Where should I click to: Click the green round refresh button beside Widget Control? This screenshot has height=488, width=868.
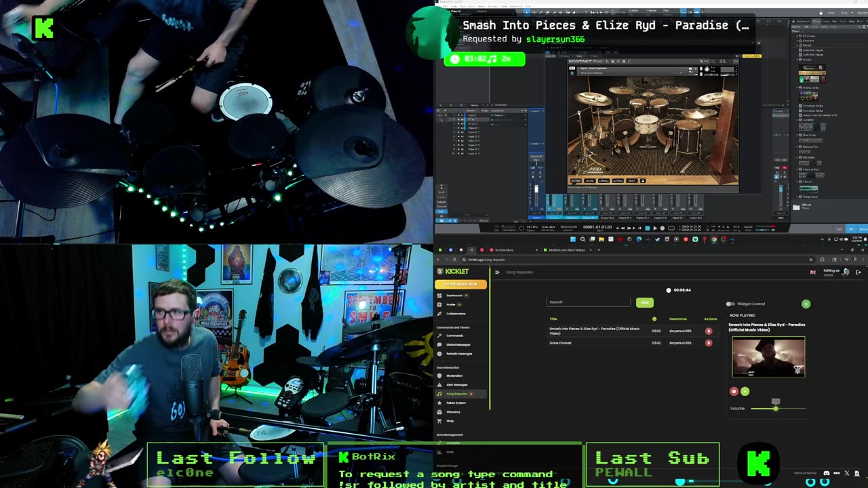coord(806,304)
